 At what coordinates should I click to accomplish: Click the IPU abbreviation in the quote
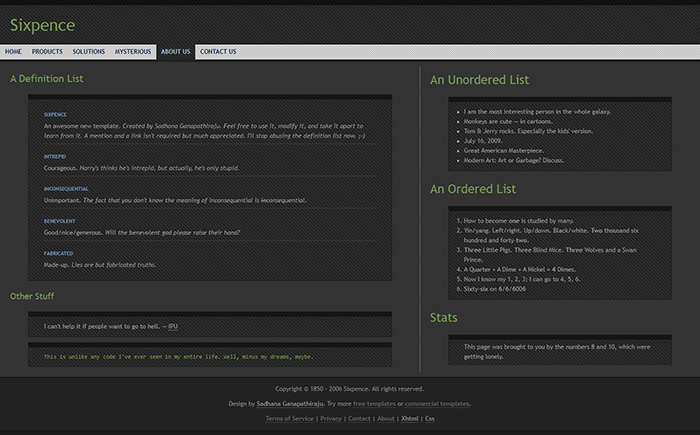[173, 326]
